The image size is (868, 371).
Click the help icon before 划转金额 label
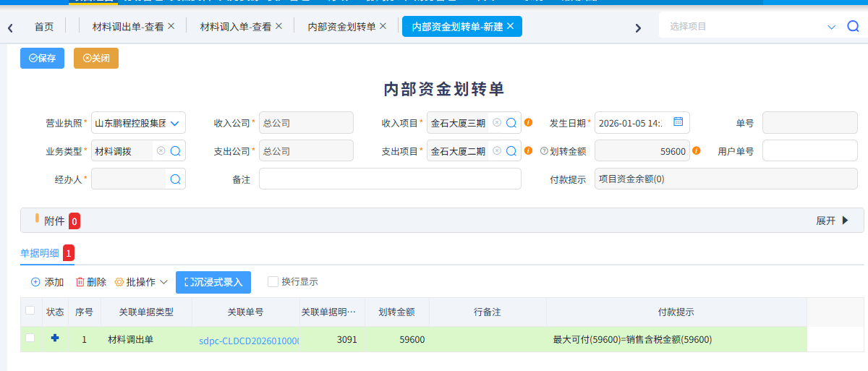click(544, 151)
